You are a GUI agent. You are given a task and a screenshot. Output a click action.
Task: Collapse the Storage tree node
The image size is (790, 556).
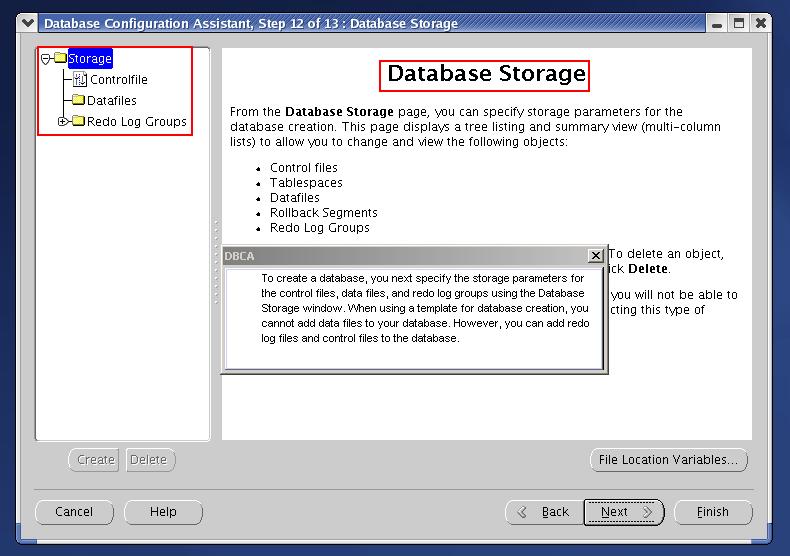[x=46, y=59]
